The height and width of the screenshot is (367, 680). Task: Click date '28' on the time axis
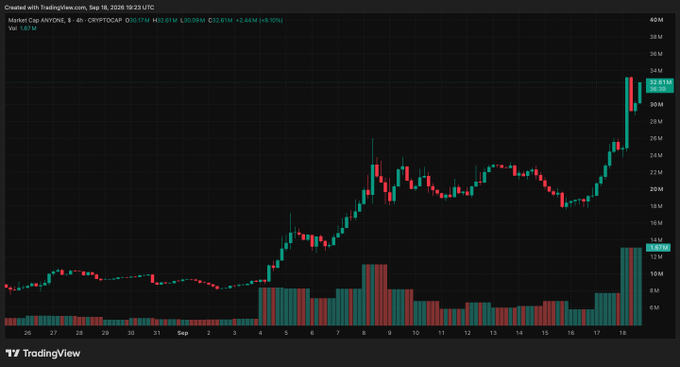[79, 333]
